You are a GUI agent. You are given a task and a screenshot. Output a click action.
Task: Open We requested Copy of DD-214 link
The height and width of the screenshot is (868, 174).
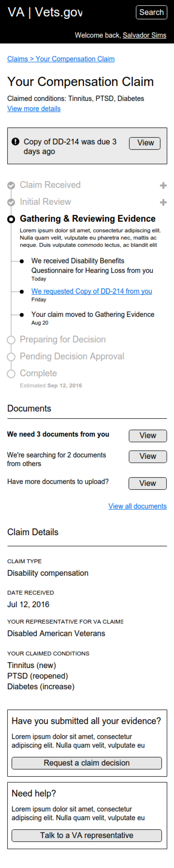[x=92, y=291]
